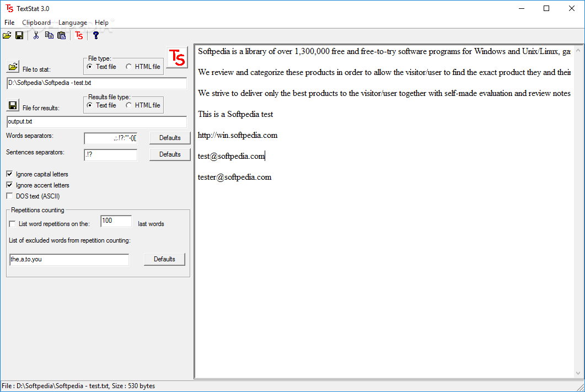The height and width of the screenshot is (392, 585).
Task: Click the text tester@softpedia.com
Action: [x=235, y=177]
